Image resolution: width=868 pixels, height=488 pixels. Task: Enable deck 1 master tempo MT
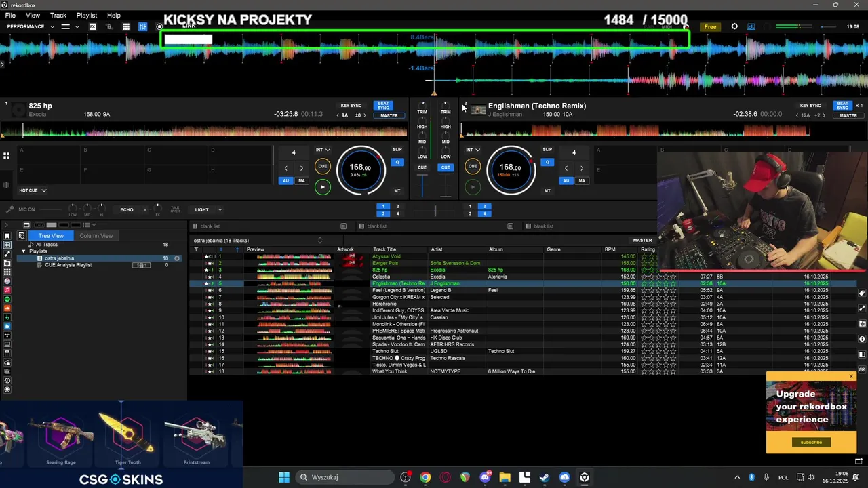[397, 191]
